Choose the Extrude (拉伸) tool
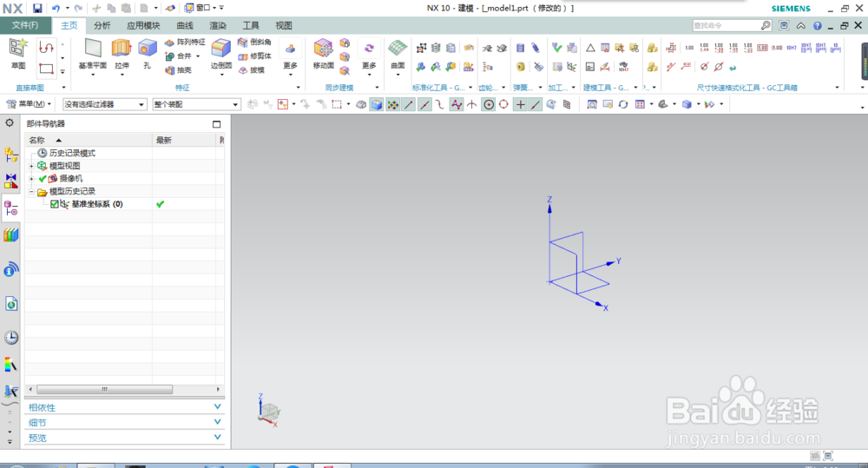The width and height of the screenshot is (868, 468). [x=122, y=55]
